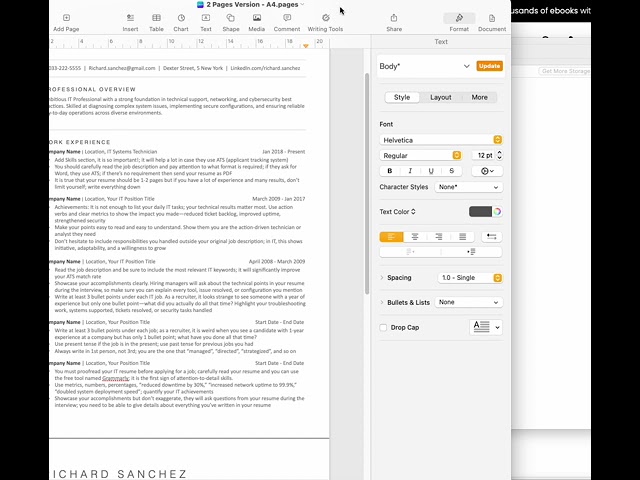Click the Add Page toolbar icon
Image resolution: width=640 pixels, height=480 pixels.
pyautogui.click(x=66, y=18)
